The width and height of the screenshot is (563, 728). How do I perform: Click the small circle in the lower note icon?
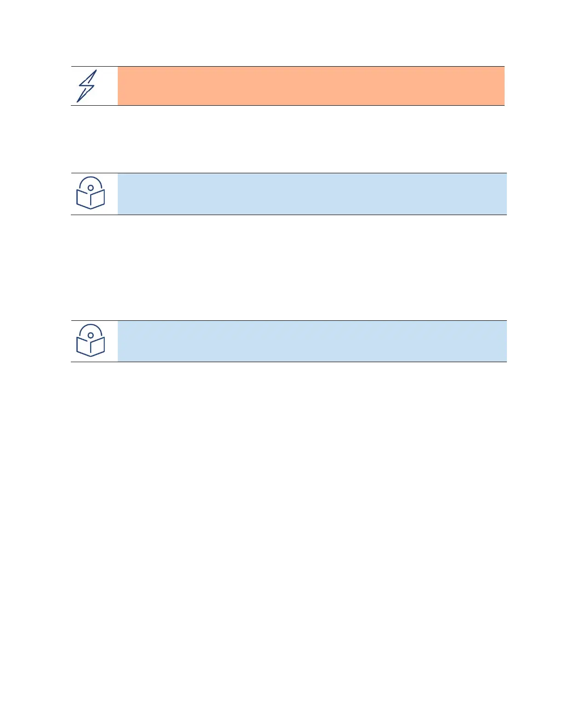(91, 335)
